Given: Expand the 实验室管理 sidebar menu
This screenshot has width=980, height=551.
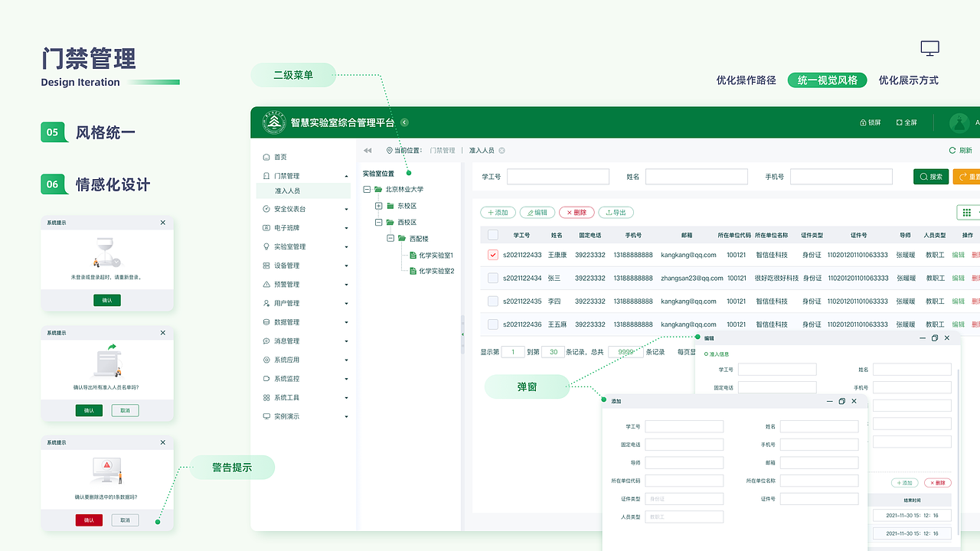Looking at the screenshot, I should coord(346,246).
